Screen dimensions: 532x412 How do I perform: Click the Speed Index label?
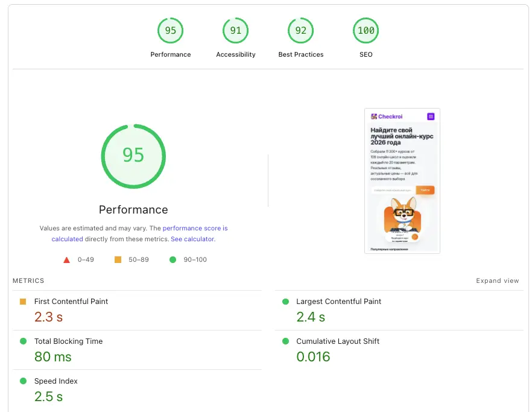[x=55, y=381]
